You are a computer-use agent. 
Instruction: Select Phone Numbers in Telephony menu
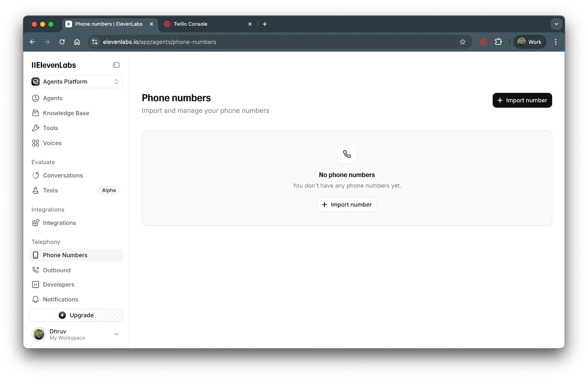coord(65,255)
